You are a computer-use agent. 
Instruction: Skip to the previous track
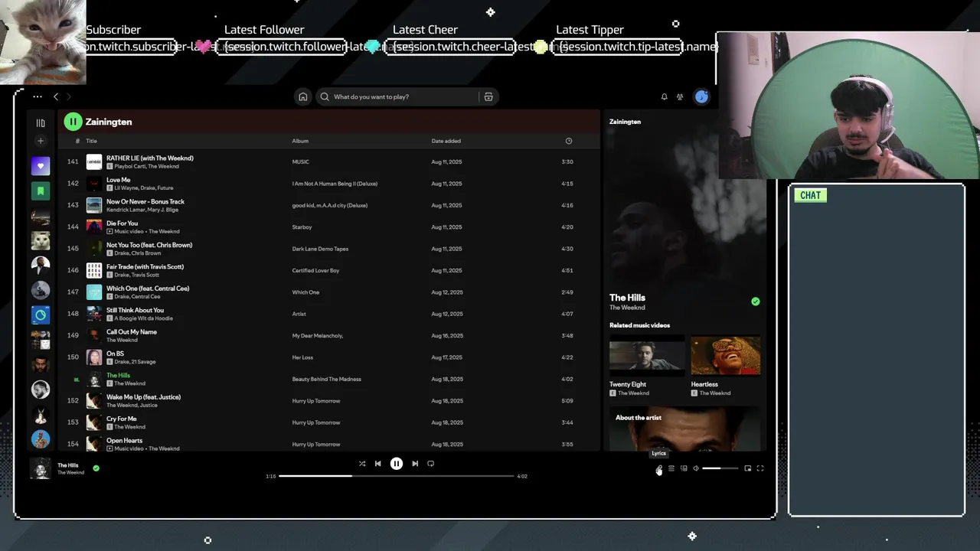point(377,463)
